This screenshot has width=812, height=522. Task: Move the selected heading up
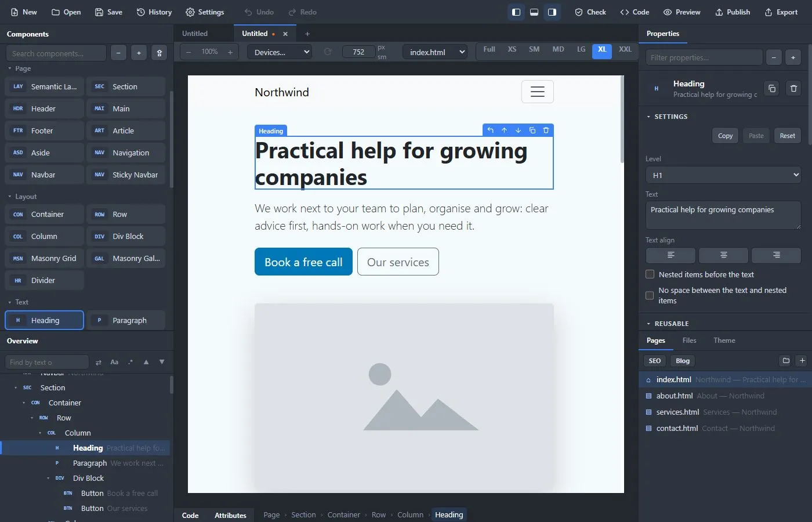pos(505,130)
